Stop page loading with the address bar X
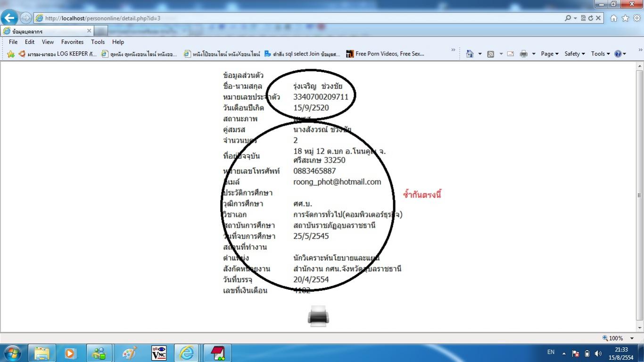This screenshot has width=644, height=362. click(x=598, y=18)
